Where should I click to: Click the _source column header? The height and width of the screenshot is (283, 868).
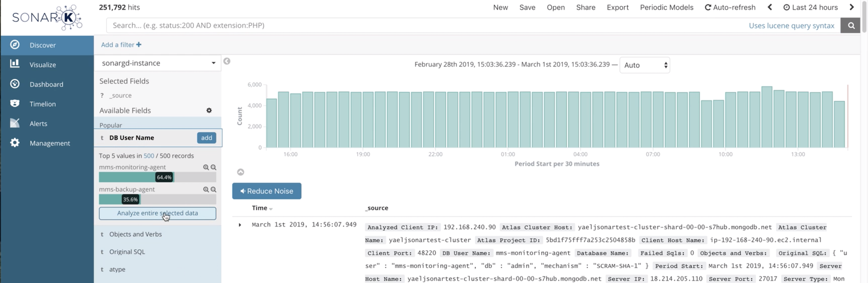[376, 208]
